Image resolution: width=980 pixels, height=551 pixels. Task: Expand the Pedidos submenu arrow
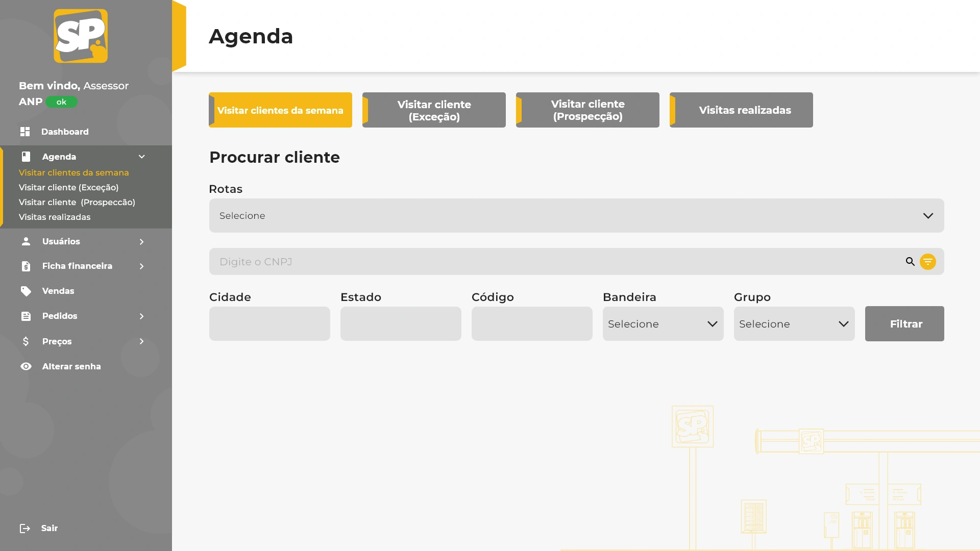142,316
